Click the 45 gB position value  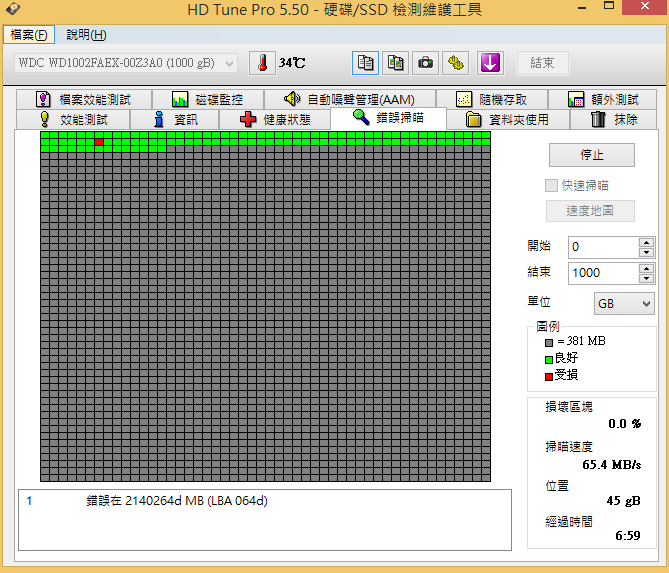click(x=623, y=500)
